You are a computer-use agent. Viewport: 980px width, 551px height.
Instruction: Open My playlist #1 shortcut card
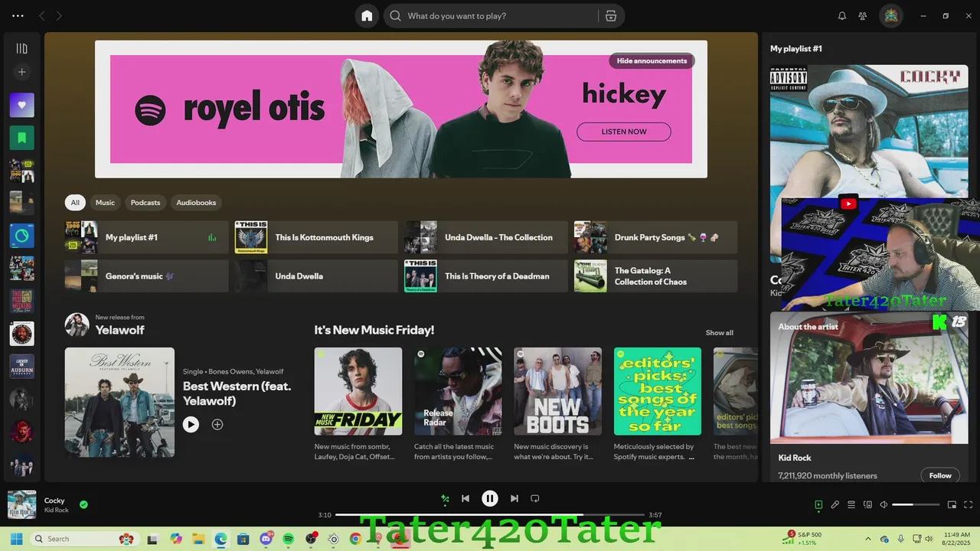click(147, 237)
